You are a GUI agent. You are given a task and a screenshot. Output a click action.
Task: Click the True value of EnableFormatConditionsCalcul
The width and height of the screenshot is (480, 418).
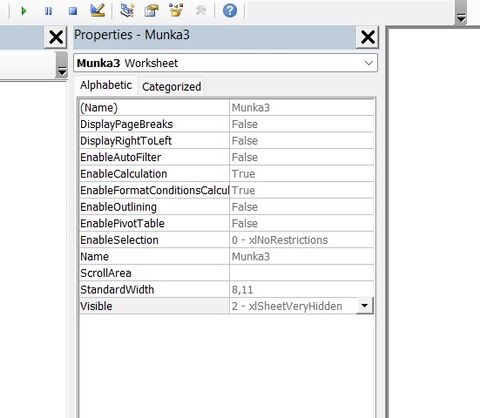click(243, 190)
